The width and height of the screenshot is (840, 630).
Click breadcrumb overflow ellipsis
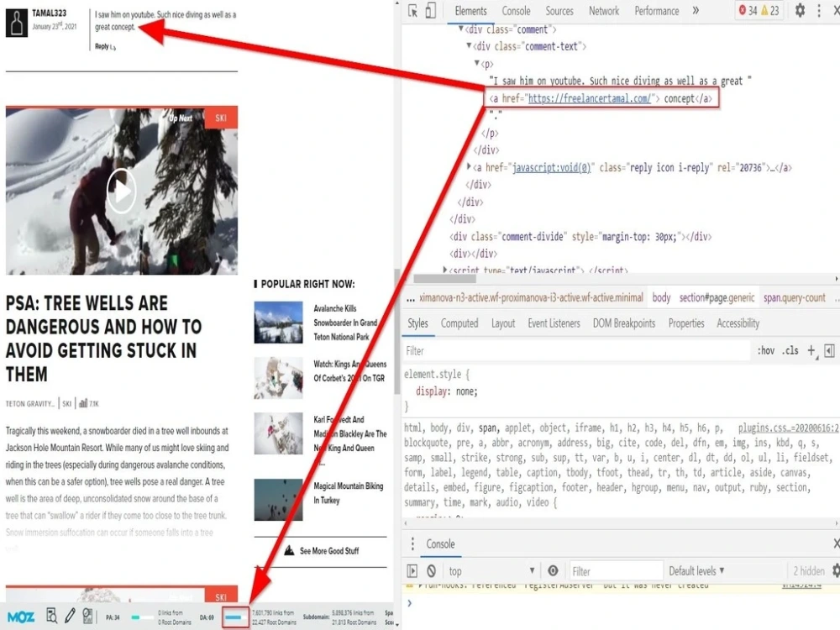[411, 299]
